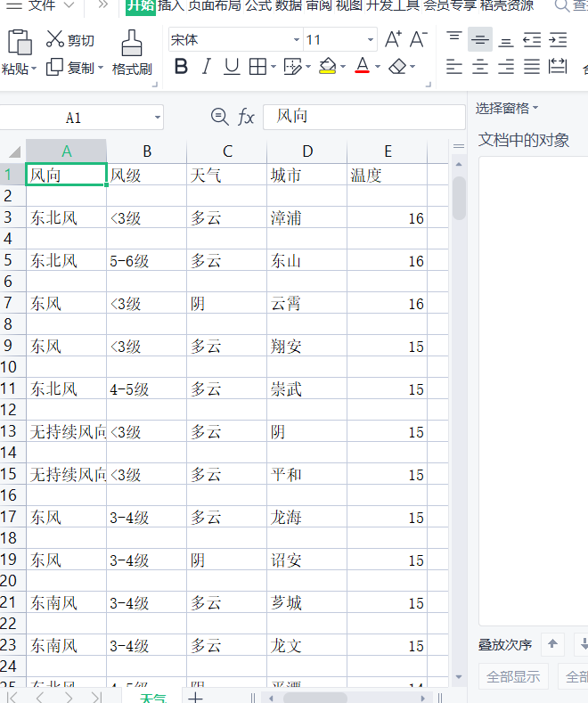Open the font name dropdown
Screen dimensions: 588x703
tap(297, 40)
